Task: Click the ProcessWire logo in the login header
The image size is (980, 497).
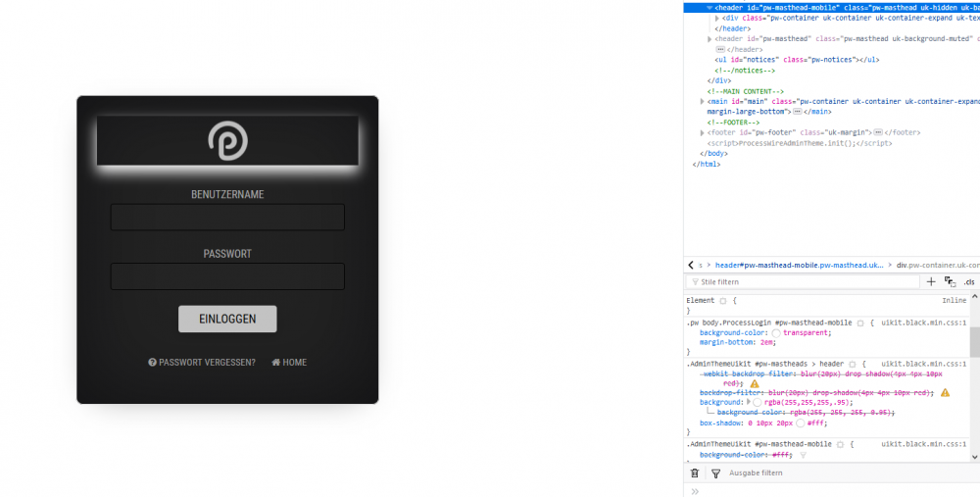Action: pyautogui.click(x=227, y=140)
